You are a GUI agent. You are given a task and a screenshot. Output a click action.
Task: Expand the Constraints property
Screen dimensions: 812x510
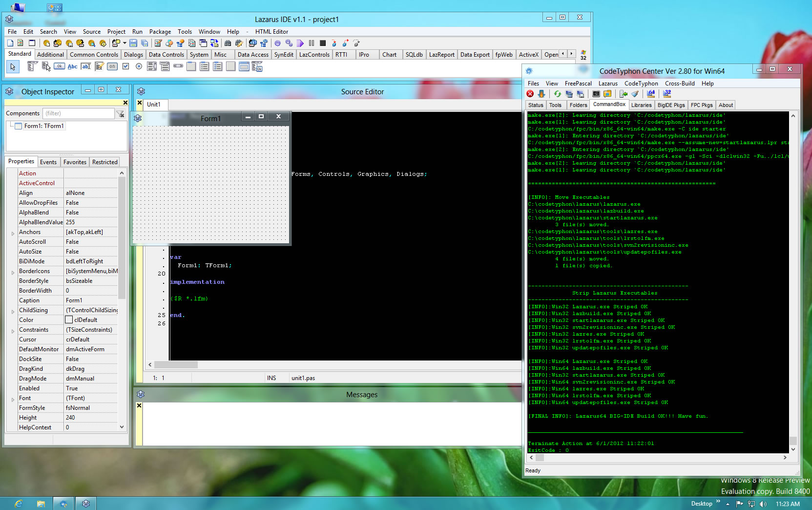(x=13, y=331)
